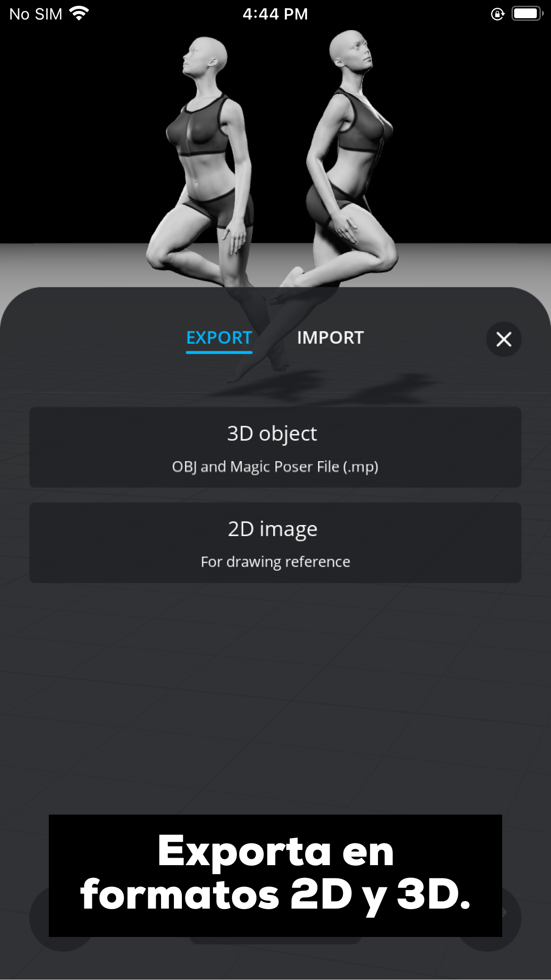Tap the empty panel area below 2D image
This screenshot has height=980, width=551.
(275, 696)
